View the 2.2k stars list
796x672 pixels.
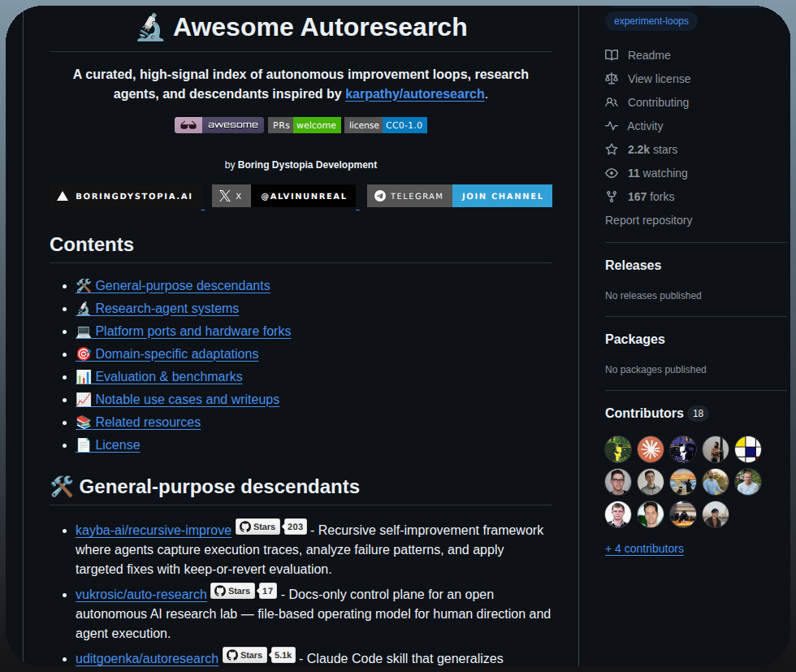coord(641,150)
